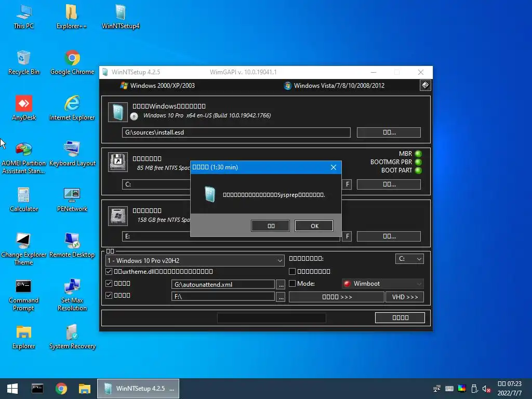Screen dimensions: 532x399
Task: Open Chrome from taskbar
Action: tap(61, 389)
